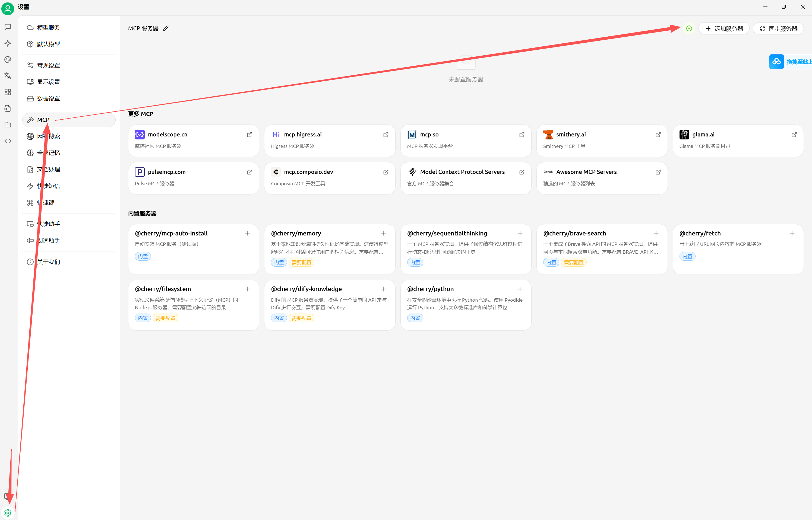Screen dimensions: 812x520
Task: Click the @cherry/fetch card title
Action: (x=700, y=233)
